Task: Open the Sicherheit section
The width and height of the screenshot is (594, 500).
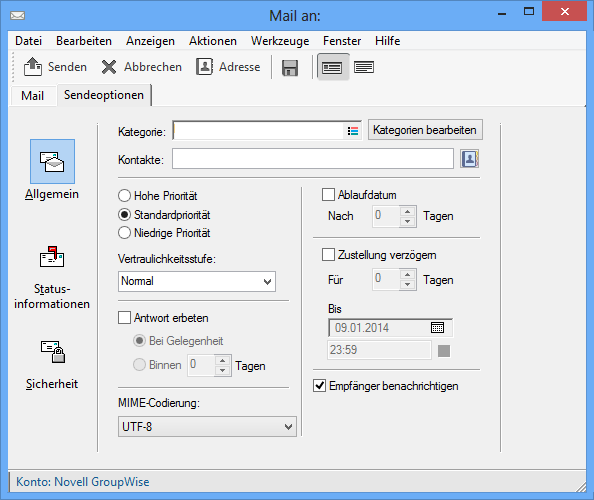Action: tap(52, 365)
